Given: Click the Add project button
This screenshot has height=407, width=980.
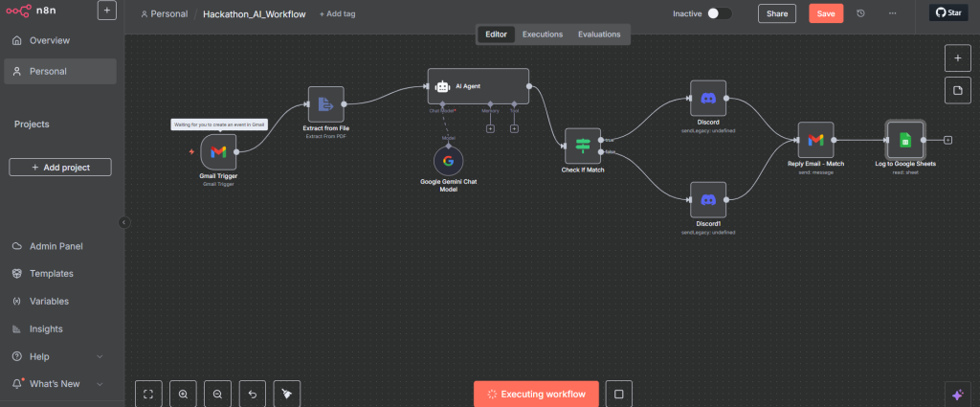Looking at the screenshot, I should [60, 168].
